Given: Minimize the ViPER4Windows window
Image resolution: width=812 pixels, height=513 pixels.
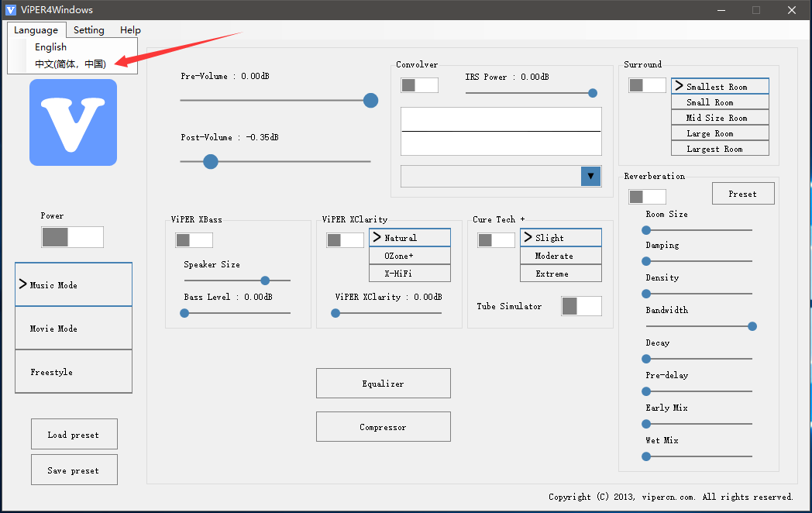Looking at the screenshot, I should click(x=721, y=10).
